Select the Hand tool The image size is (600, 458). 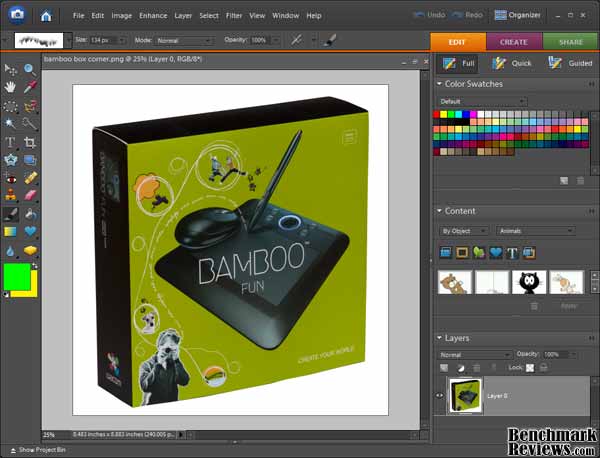(10, 88)
